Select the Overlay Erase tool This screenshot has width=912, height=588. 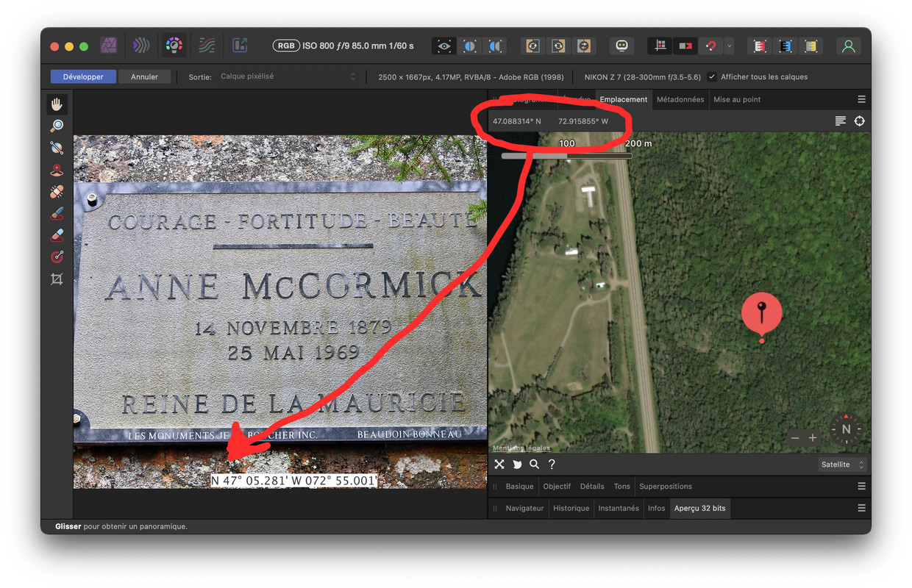57,235
